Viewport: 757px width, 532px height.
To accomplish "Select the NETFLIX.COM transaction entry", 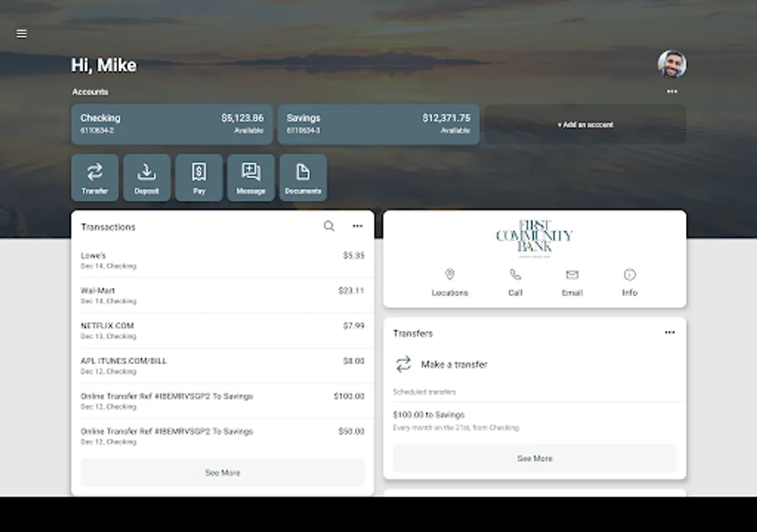I will tap(222, 330).
